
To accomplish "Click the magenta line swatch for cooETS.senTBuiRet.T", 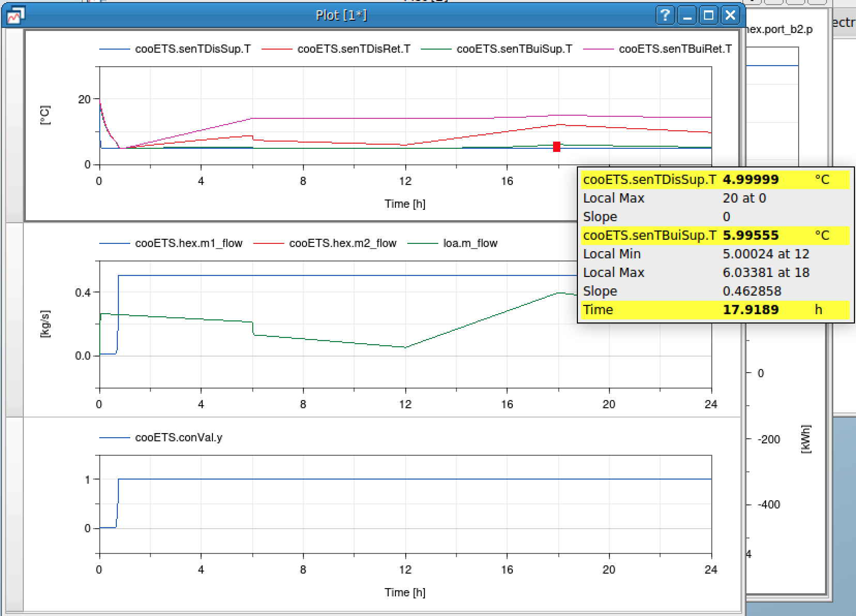I will [x=600, y=50].
